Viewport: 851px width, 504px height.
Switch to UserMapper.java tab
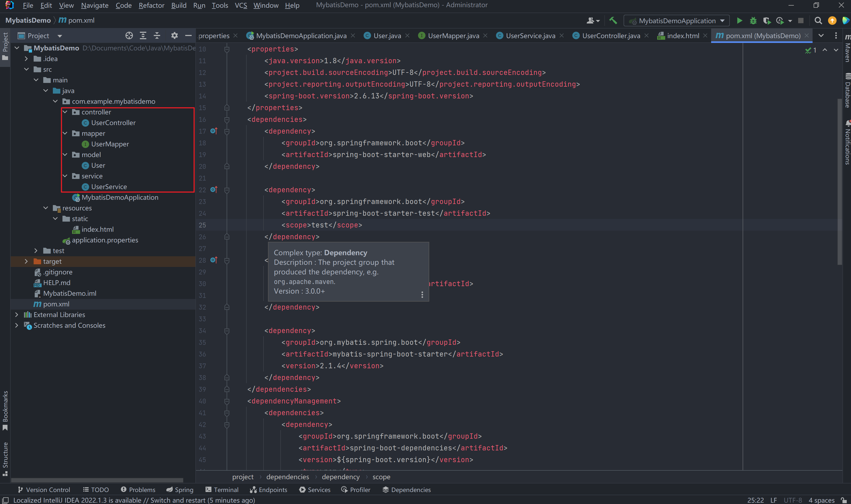click(x=453, y=36)
